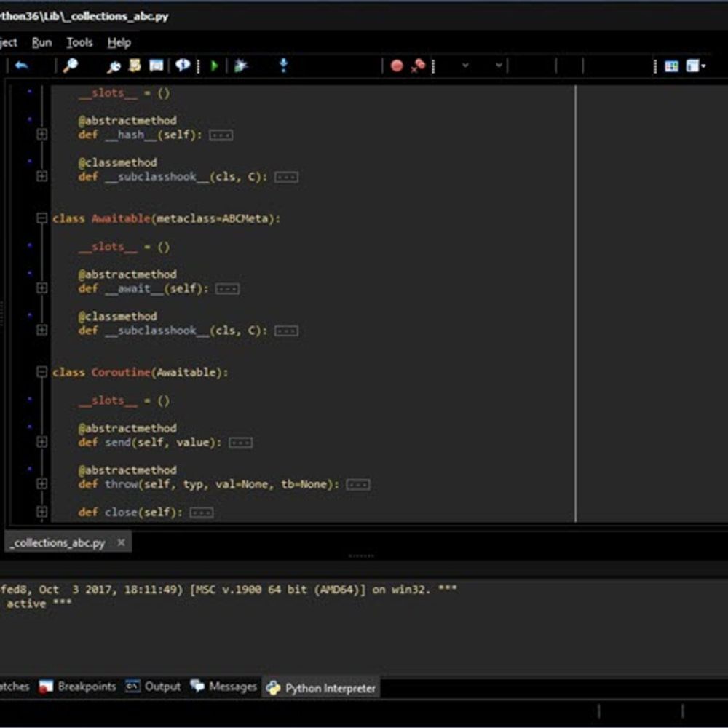Click the window panel toolbar icon
The image size is (728, 728).
(156, 66)
